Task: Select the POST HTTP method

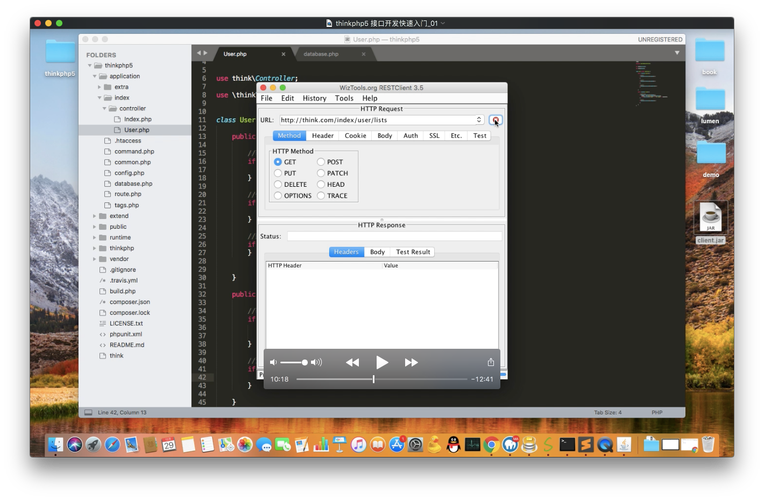Action: (321, 162)
